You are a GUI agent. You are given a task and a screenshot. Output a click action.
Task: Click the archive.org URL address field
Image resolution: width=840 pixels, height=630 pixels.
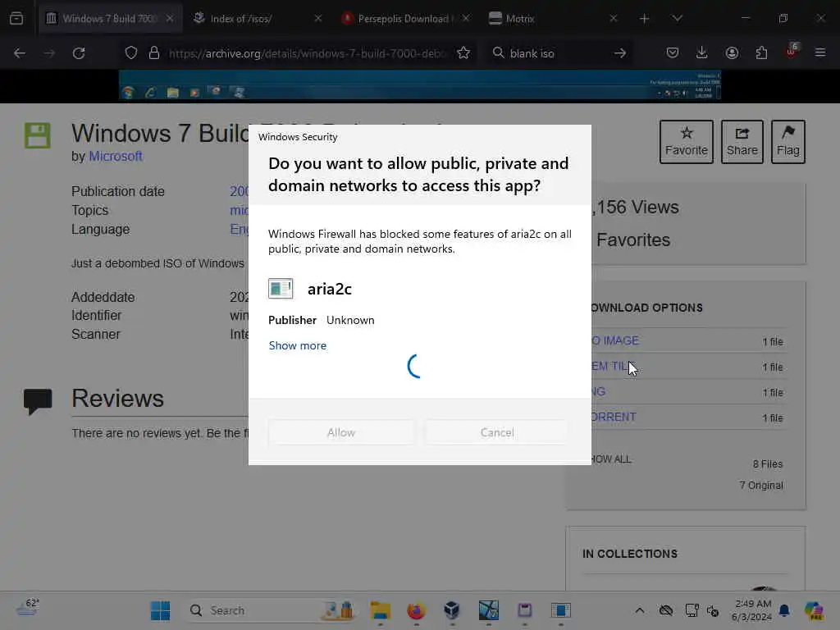[x=307, y=53]
